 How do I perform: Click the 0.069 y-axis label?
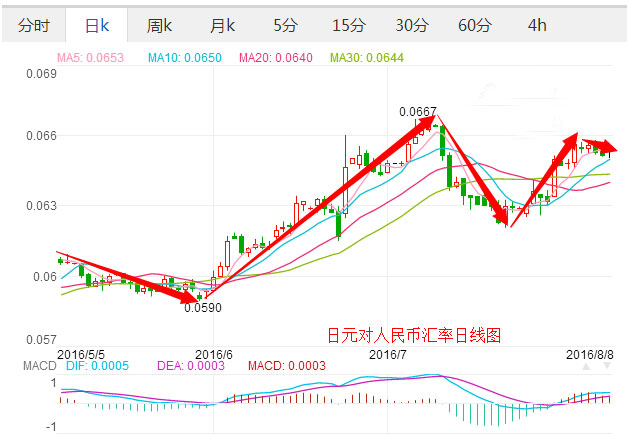[x=42, y=74]
